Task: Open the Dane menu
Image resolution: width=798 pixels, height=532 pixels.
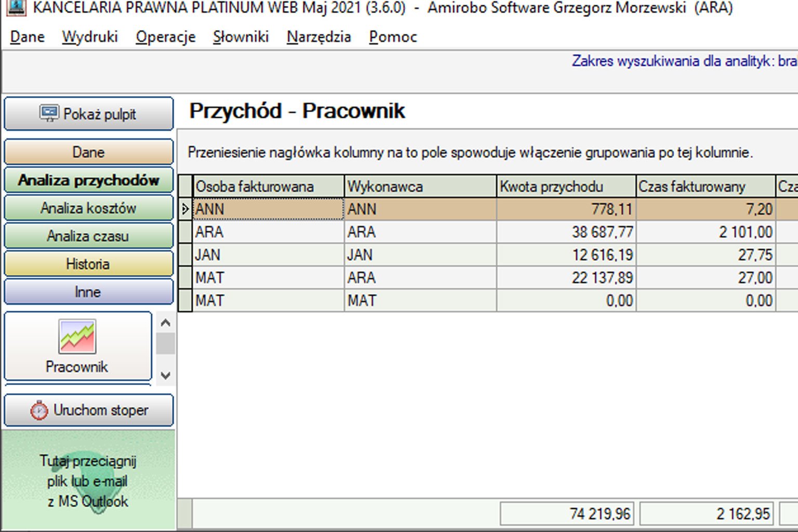Action: pos(27,37)
